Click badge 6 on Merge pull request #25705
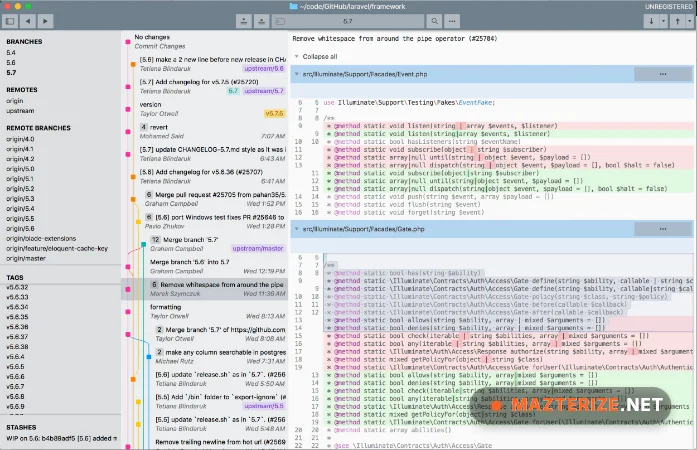697x450 pixels. click(148, 195)
